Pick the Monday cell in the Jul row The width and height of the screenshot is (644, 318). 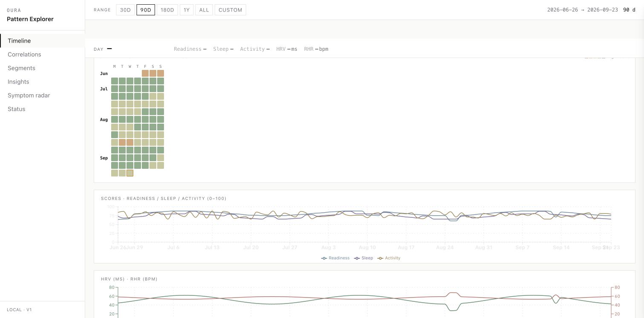tap(115, 89)
